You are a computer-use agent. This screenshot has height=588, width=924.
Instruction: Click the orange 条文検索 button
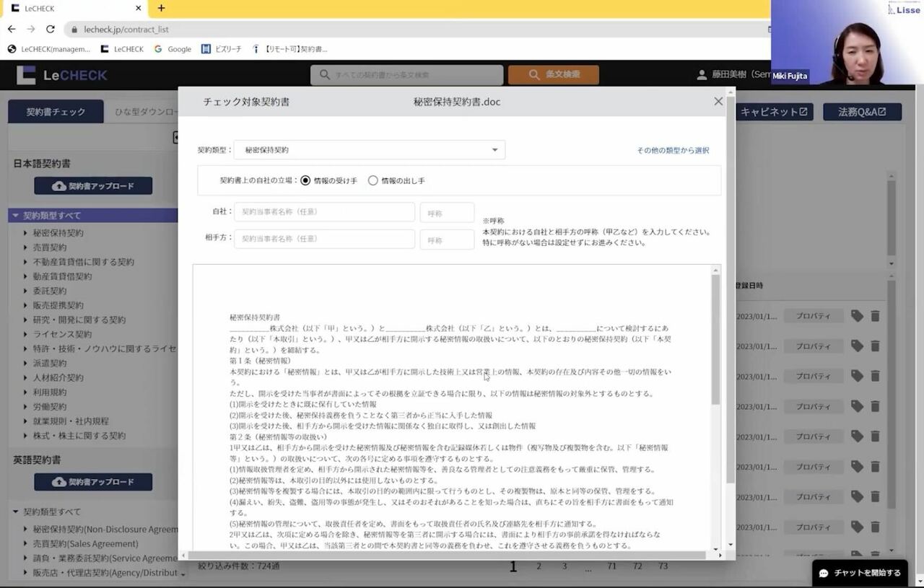(x=553, y=75)
